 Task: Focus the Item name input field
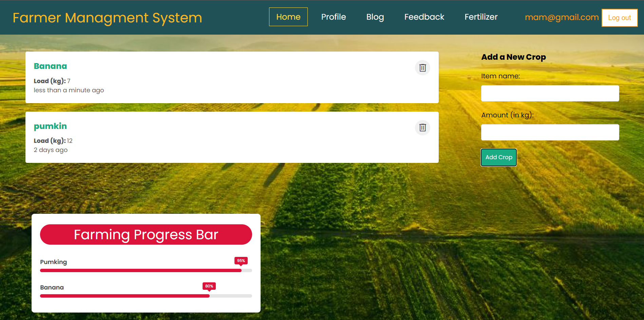(550, 93)
